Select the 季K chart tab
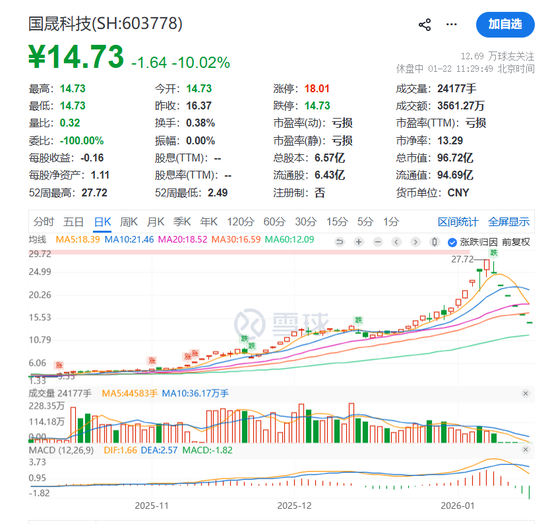Viewport: 550px width, 524px height. 182,222
